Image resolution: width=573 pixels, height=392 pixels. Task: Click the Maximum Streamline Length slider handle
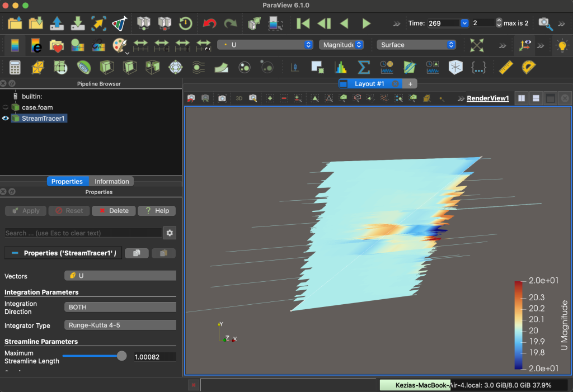click(121, 356)
